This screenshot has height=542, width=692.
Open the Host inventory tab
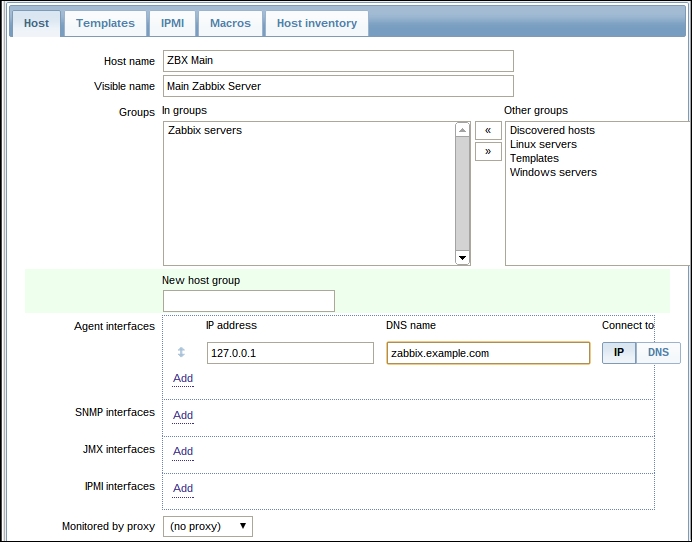[316, 23]
